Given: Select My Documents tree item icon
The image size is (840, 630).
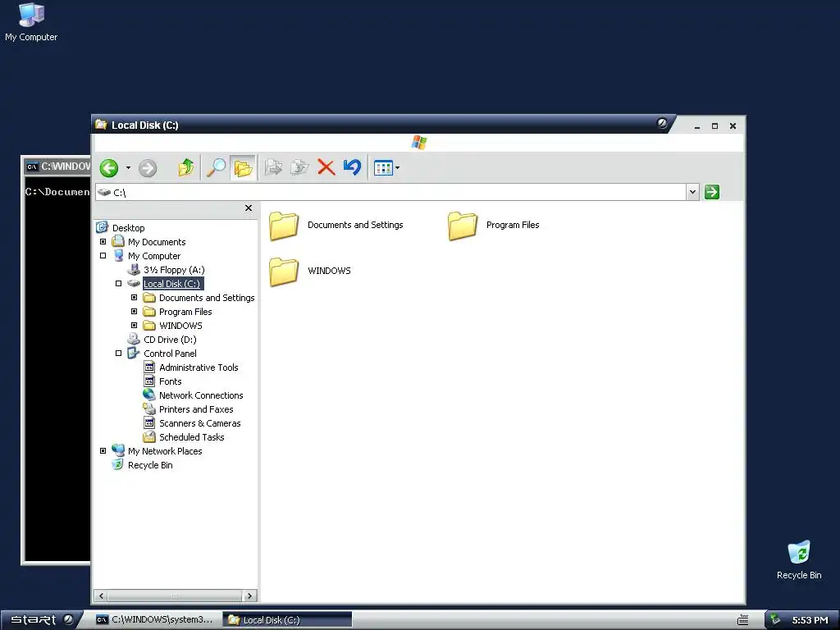Looking at the screenshot, I should 118,242.
